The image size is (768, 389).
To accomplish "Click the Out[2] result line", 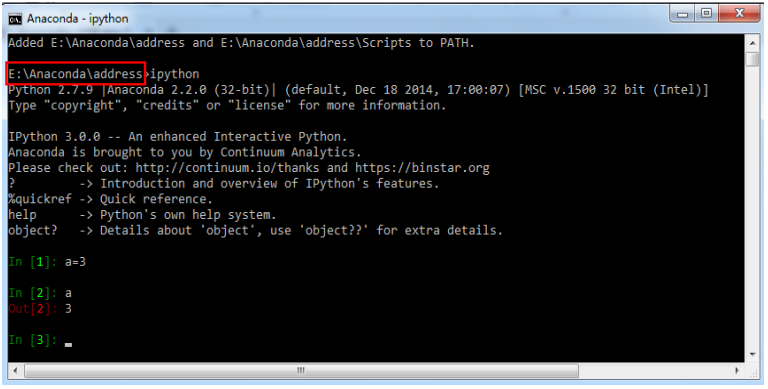I will [x=40, y=309].
